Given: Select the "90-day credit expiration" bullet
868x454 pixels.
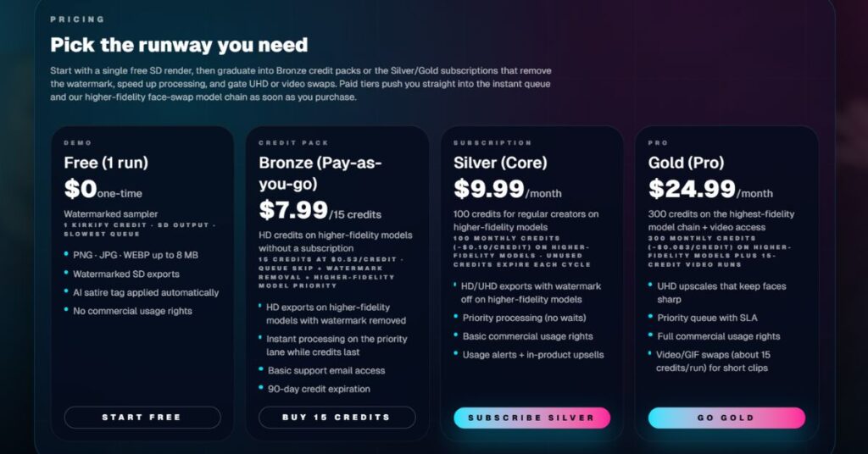Looking at the screenshot, I should pos(319,389).
